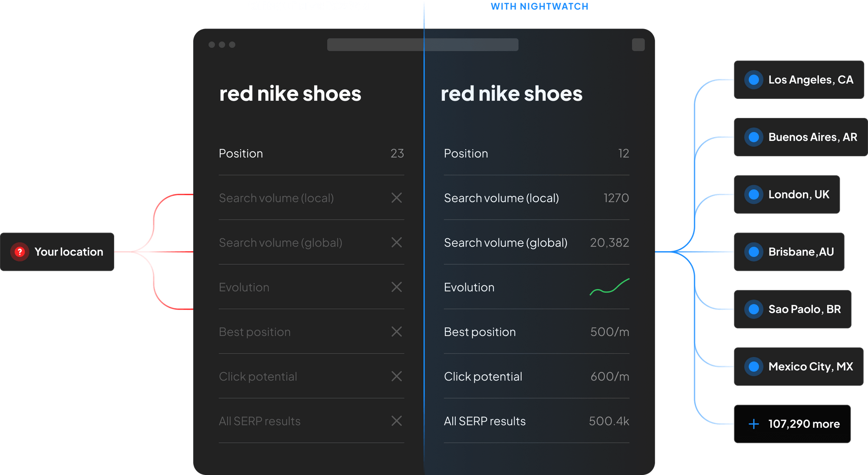Image resolution: width=868 pixels, height=475 pixels.
Task: Click the X icon beside All SERP results
Action: pyautogui.click(x=396, y=421)
